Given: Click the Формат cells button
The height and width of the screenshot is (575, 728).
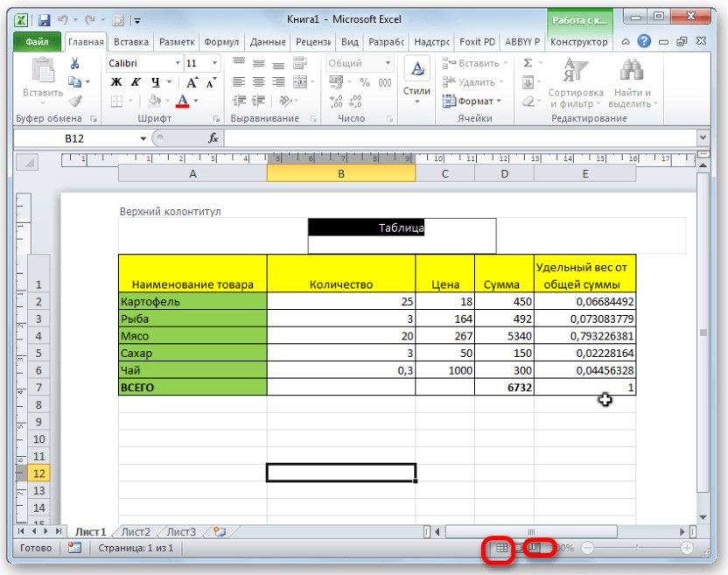Looking at the screenshot, I should tap(473, 101).
